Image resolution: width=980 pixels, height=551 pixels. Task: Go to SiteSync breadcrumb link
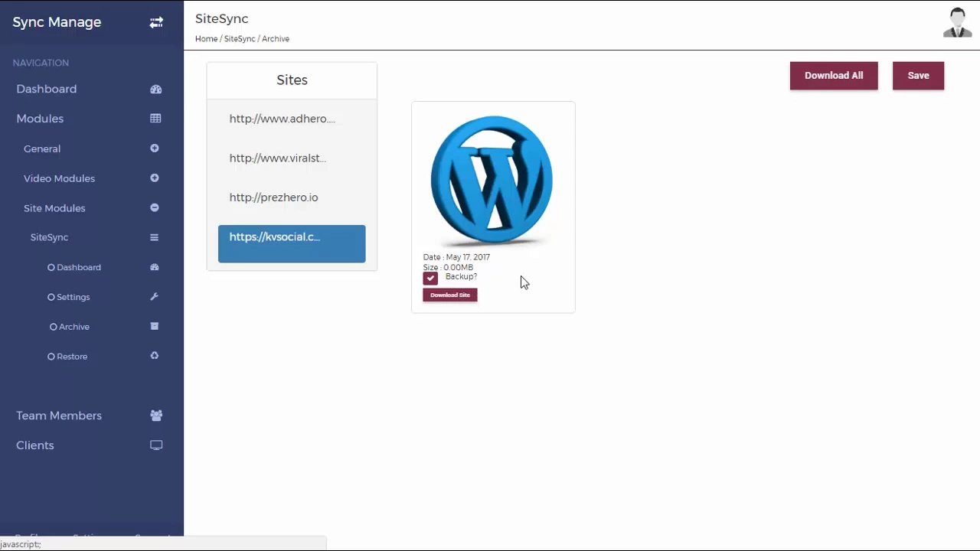[x=240, y=38]
